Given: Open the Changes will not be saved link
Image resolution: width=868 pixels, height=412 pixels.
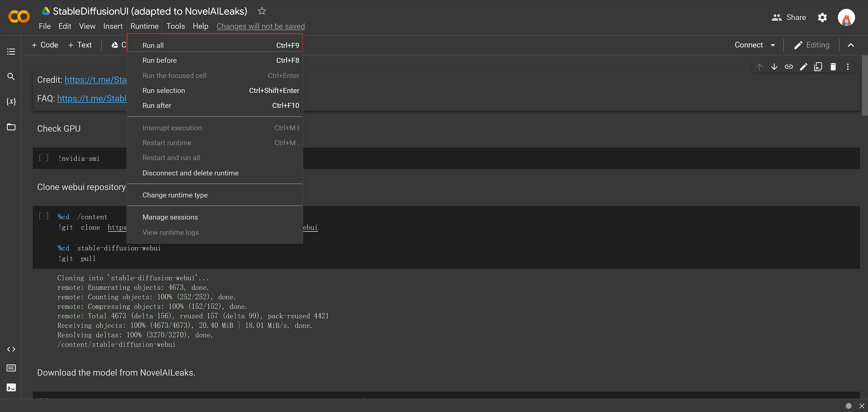Looking at the screenshot, I should pyautogui.click(x=260, y=26).
